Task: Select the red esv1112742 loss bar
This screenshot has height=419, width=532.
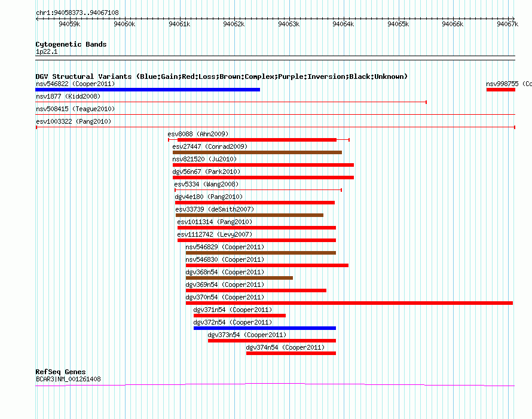Action: tap(256, 240)
